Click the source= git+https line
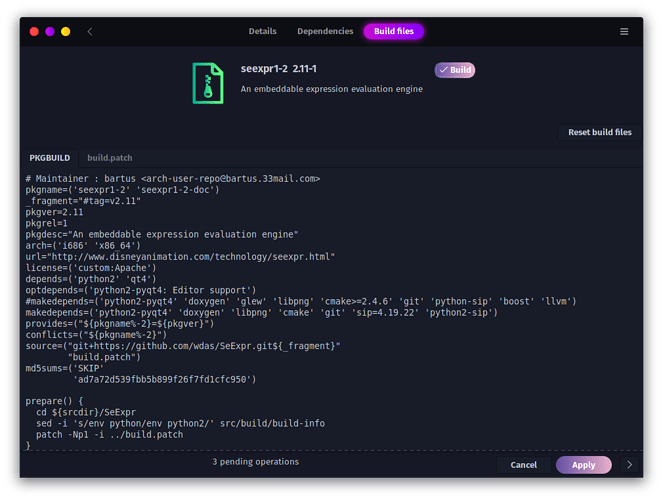This screenshot has width=662, height=500. coord(183,346)
